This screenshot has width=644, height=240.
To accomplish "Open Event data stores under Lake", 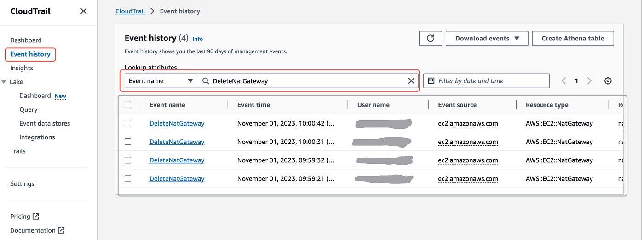I will [45, 123].
